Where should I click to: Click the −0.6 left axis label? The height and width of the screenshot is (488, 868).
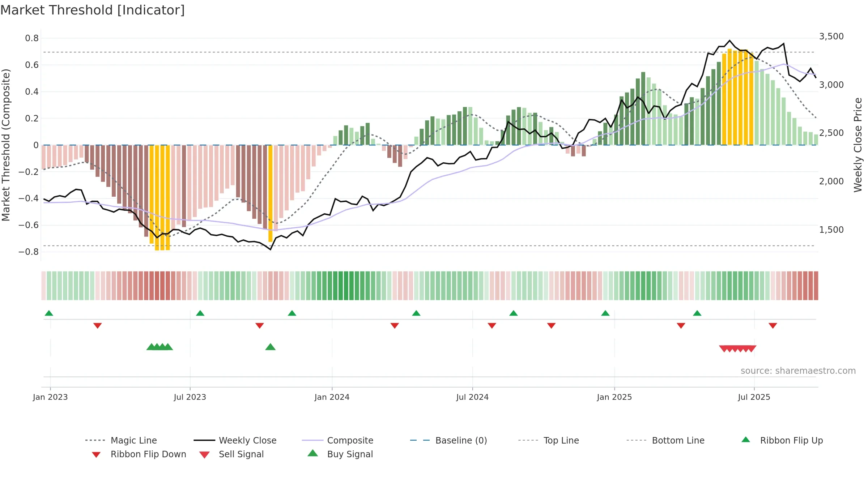(29, 225)
